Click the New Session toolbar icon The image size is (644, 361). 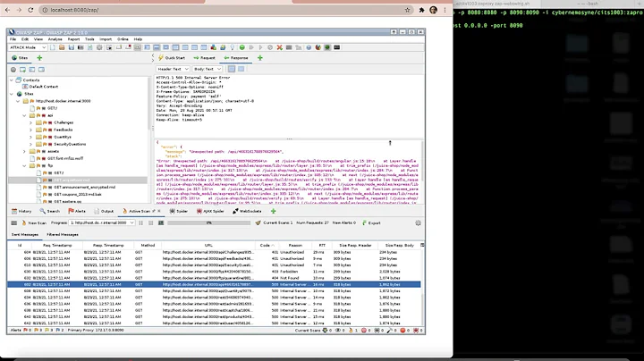pos(53,47)
